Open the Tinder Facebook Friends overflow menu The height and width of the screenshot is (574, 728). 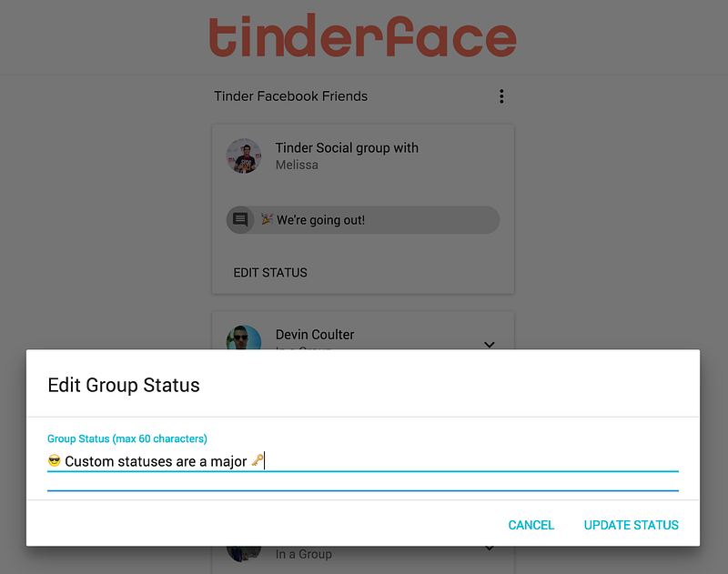click(x=501, y=96)
